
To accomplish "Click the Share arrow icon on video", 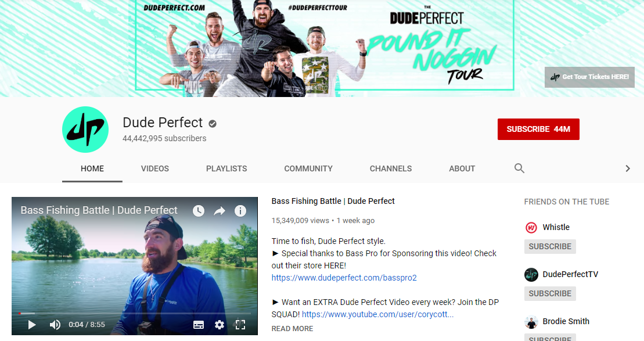I will [x=220, y=211].
